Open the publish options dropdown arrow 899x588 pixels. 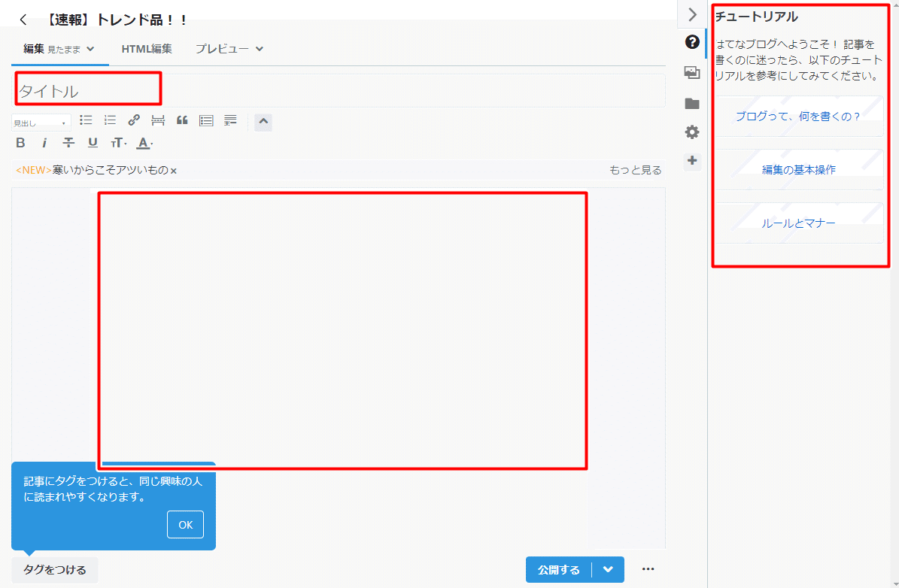pos(609,570)
